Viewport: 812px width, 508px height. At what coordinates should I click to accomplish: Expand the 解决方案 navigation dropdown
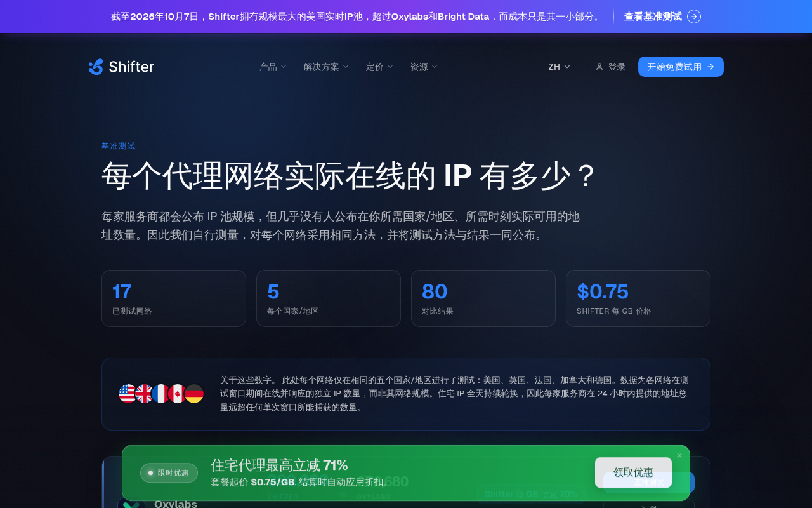326,67
